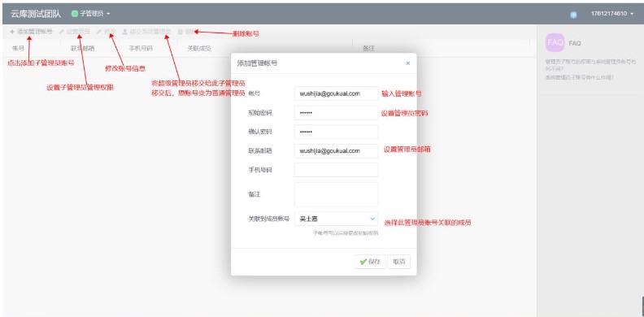Click the 添加管理帐号 dialog title text
Image resolution: width=644 pixels, height=317 pixels.
[257, 63]
